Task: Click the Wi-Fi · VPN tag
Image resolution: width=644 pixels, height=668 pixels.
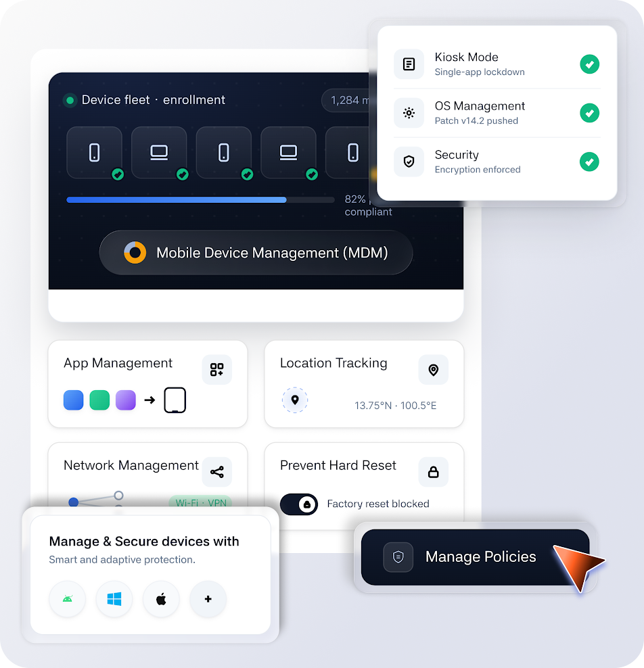Action: tap(200, 502)
